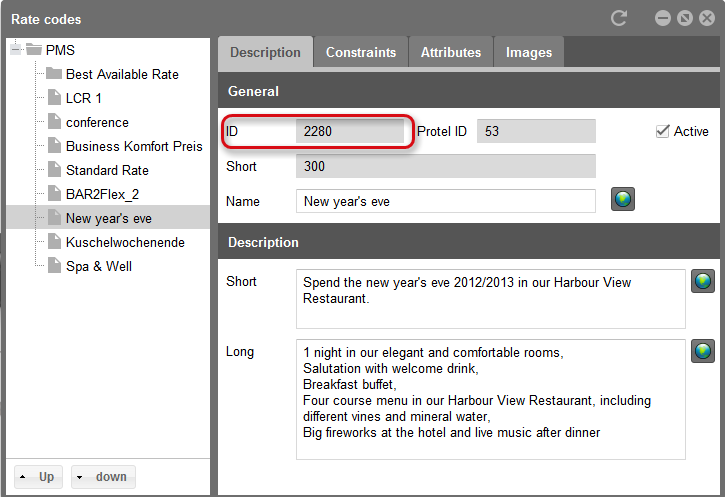Open Kuschelwochenende rate entry
Viewport: 725px width, 497px height.
(x=124, y=242)
